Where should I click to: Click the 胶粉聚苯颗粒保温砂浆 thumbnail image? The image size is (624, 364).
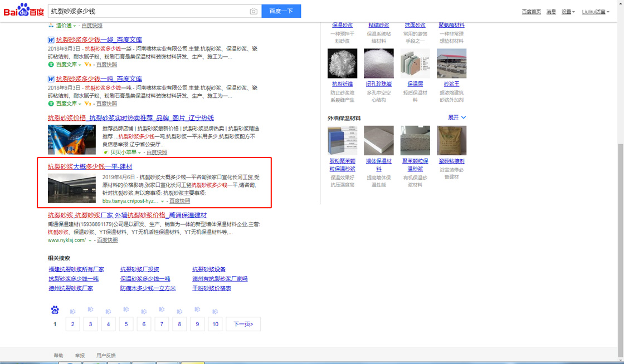(x=342, y=140)
